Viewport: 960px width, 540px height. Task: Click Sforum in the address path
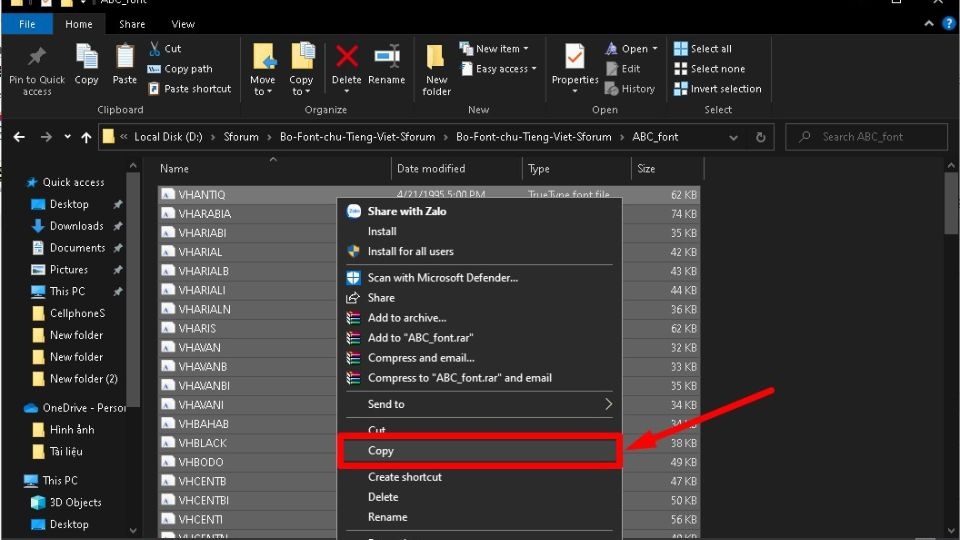241,137
